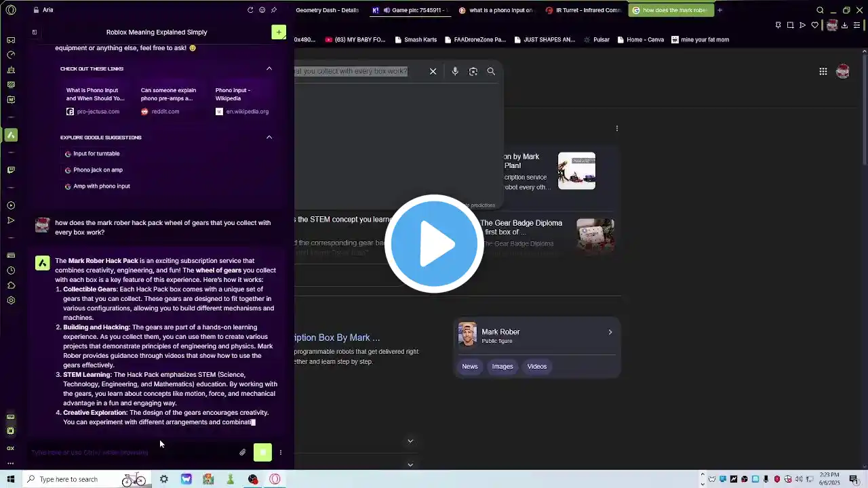Switch to the IR Turret - Infrared tab

click(x=583, y=10)
